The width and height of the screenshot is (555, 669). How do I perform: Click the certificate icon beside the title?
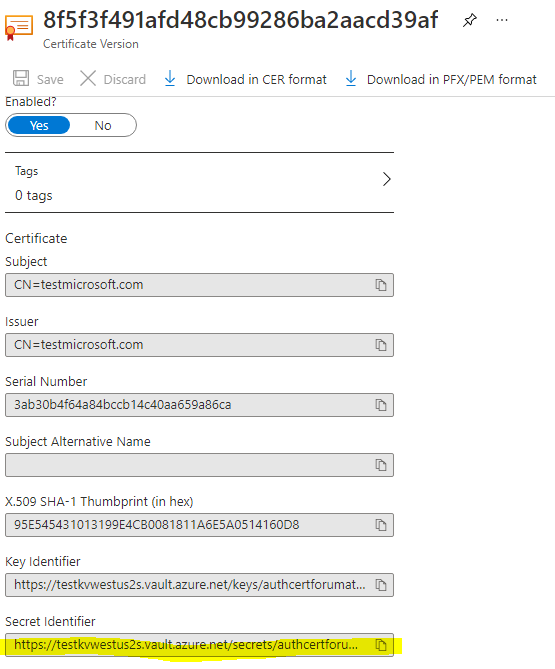pos(19,28)
